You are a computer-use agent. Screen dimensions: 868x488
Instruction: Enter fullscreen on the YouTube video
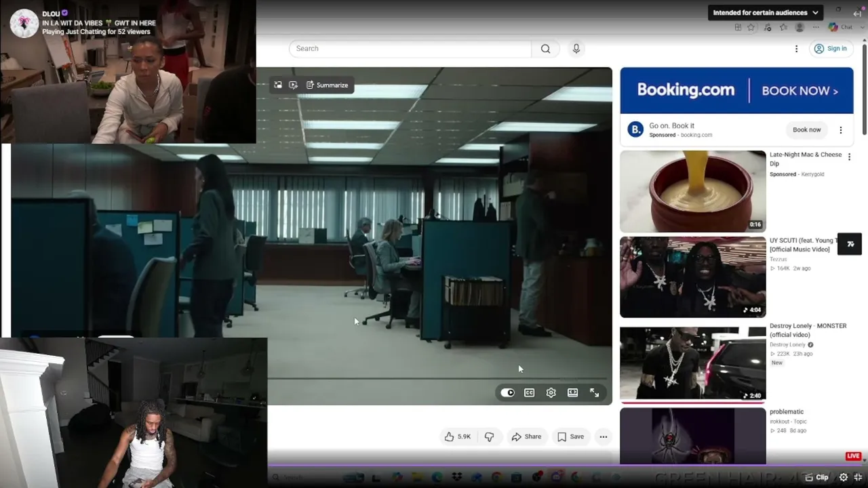pyautogui.click(x=595, y=392)
